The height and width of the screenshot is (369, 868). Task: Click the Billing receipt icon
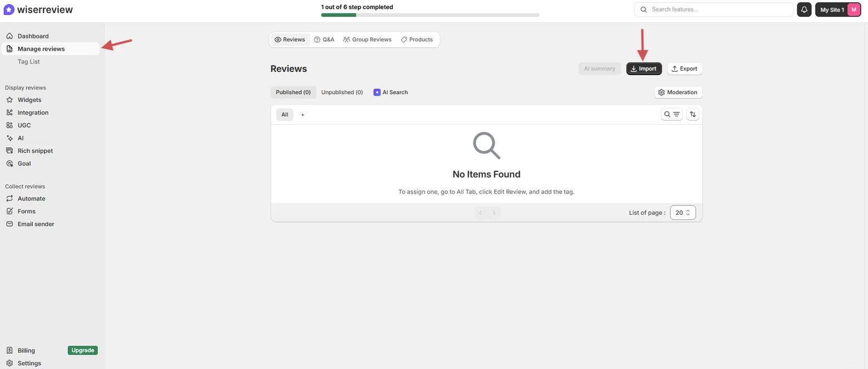click(x=9, y=351)
